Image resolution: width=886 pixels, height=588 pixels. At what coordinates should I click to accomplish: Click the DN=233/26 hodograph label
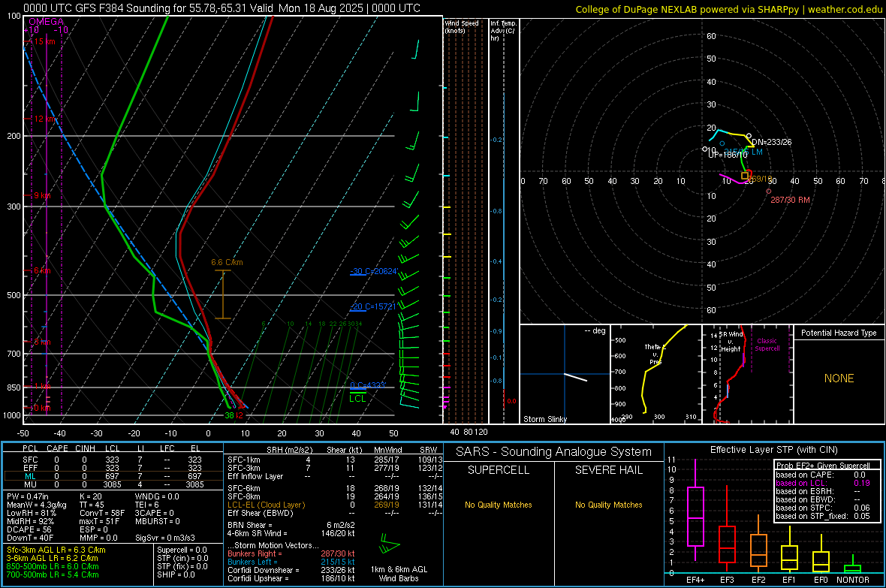[771, 142]
